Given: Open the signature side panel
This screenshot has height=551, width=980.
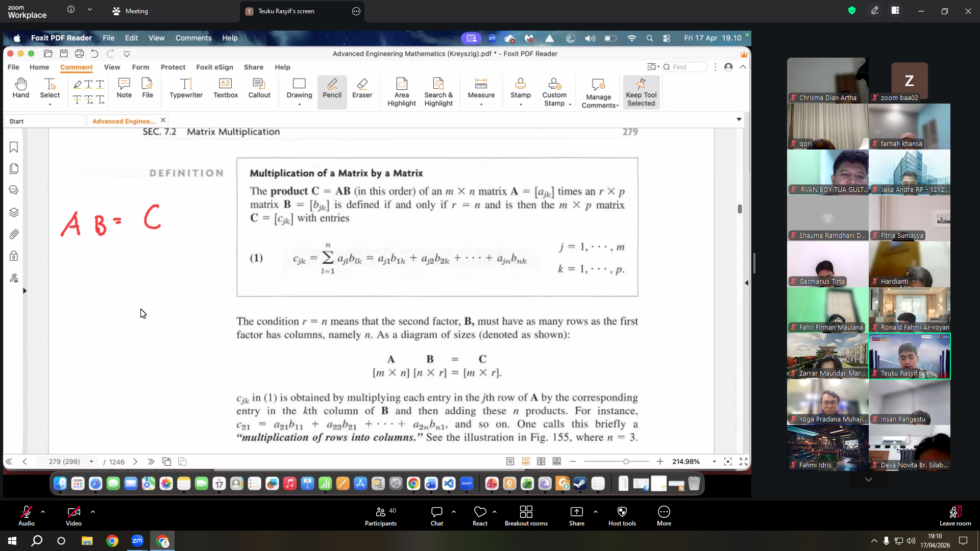Looking at the screenshot, I should point(14,278).
